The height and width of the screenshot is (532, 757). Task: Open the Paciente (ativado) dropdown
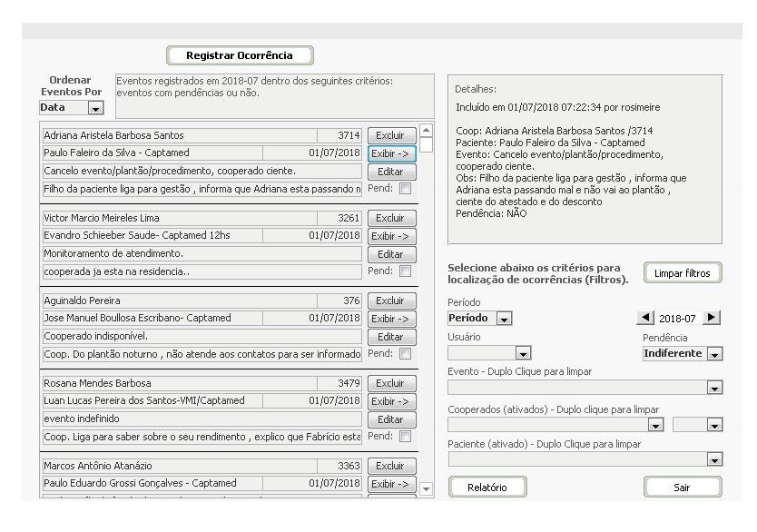(714, 459)
